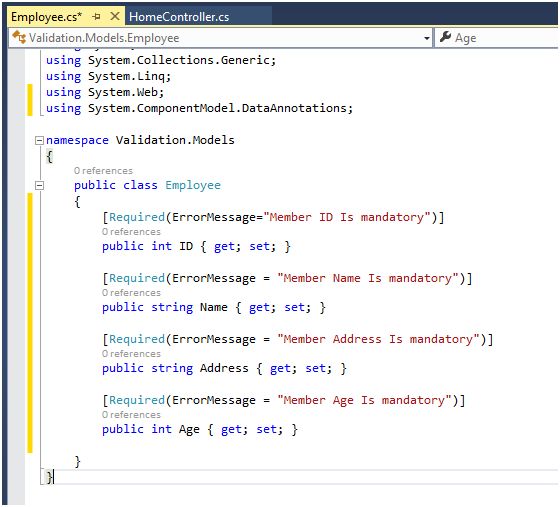The height and width of the screenshot is (507, 560).
Task: Switch to the HomeController.cs tab
Action: click(179, 17)
